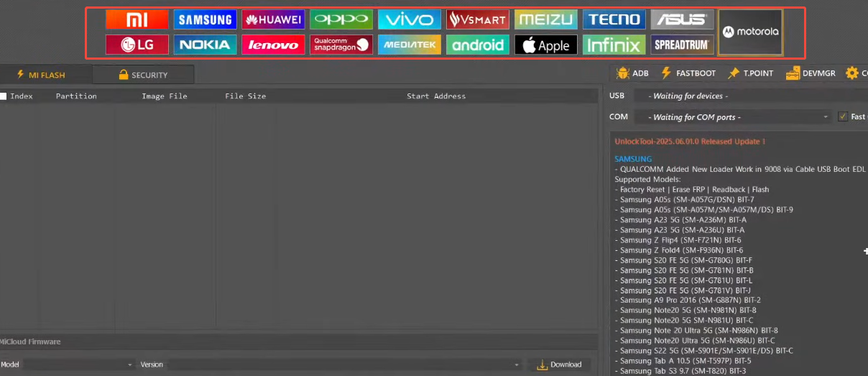Launch DEVMGR device manager
This screenshot has height=376, width=868.
[811, 73]
